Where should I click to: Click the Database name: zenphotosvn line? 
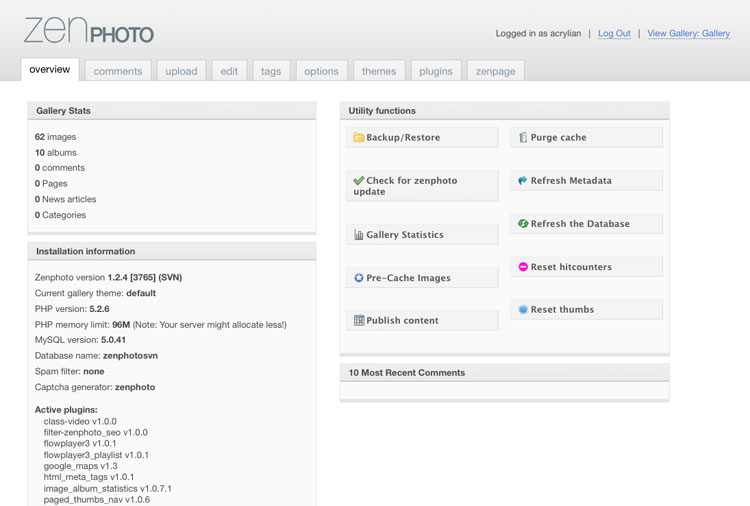pos(96,356)
